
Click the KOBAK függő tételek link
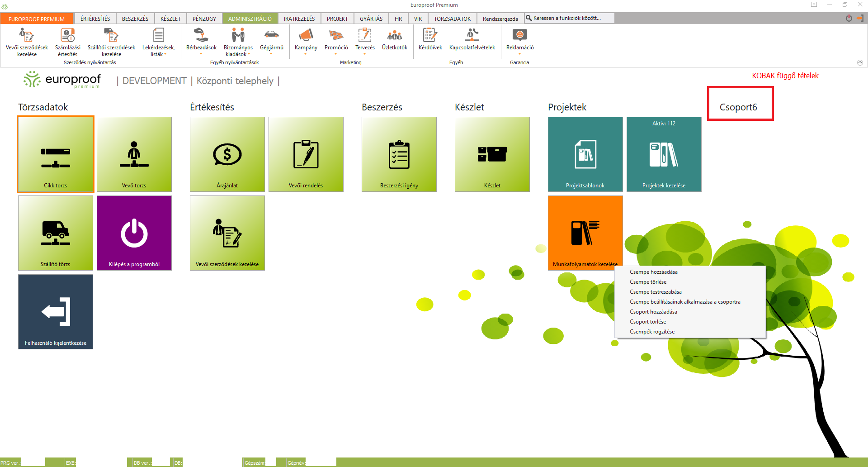click(785, 76)
